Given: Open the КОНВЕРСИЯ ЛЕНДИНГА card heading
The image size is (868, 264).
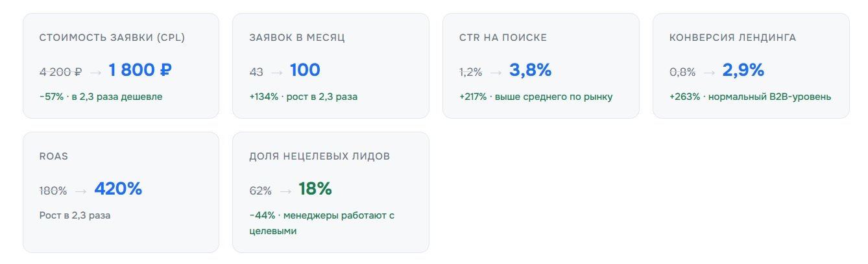Looking at the screenshot, I should click(x=732, y=38).
